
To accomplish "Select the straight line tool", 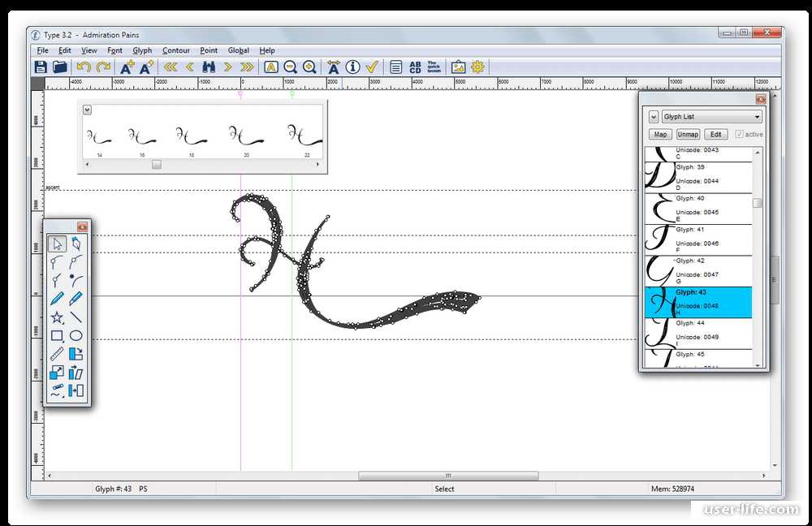I will [76, 317].
